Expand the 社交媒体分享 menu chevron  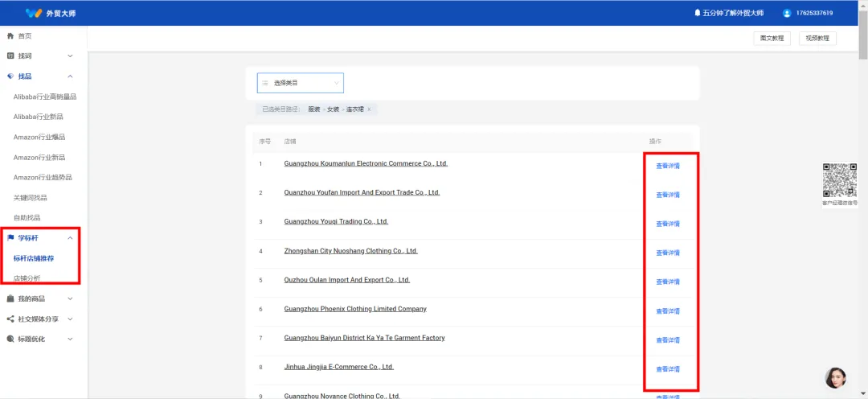click(70, 319)
